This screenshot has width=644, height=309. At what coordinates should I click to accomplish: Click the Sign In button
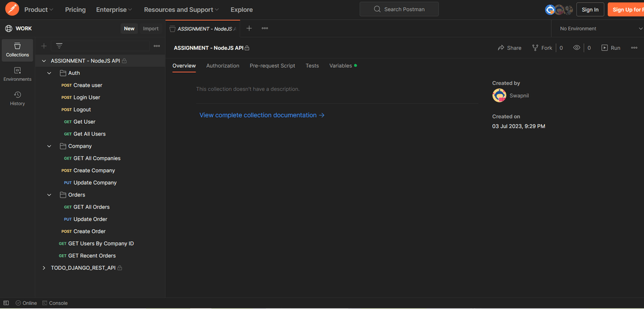[x=590, y=10]
